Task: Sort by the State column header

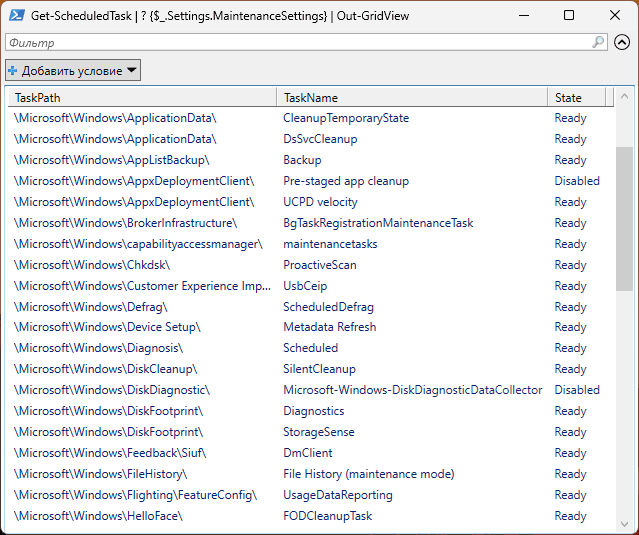Action: pyautogui.click(x=577, y=97)
